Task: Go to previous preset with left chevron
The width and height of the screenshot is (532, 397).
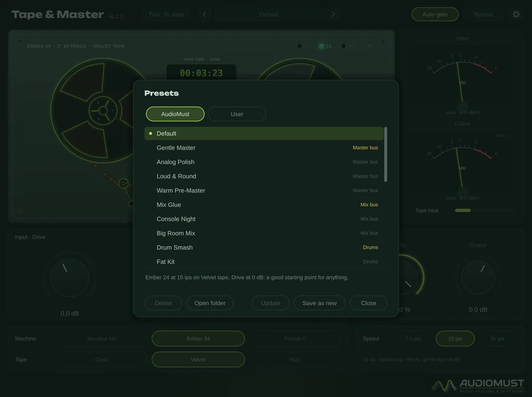Action: tap(204, 14)
